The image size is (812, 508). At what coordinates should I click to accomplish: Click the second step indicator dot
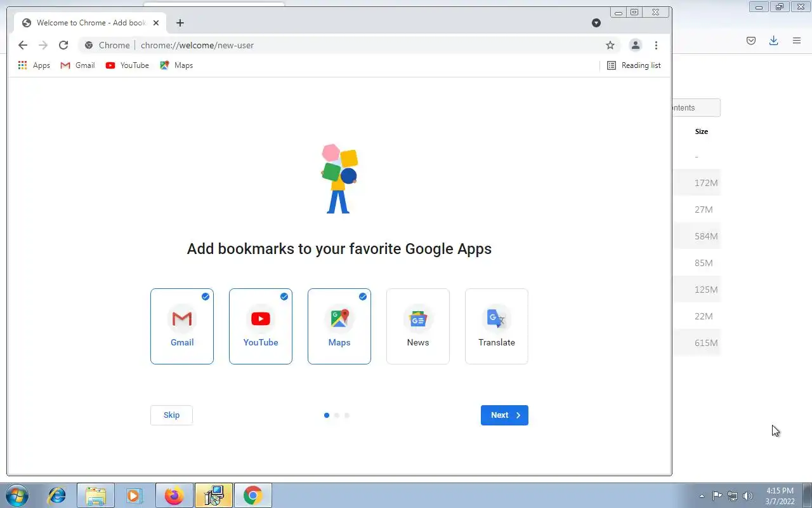tap(337, 415)
